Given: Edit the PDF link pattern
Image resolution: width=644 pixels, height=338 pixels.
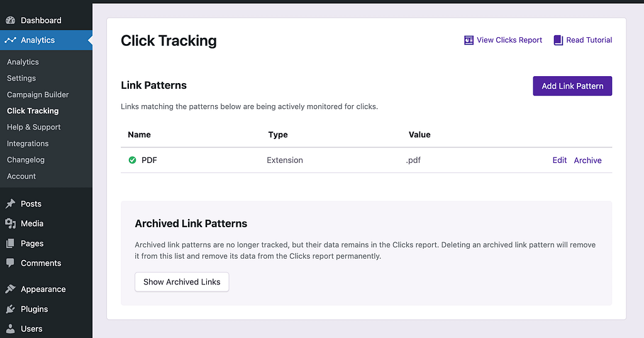Looking at the screenshot, I should (x=560, y=161).
